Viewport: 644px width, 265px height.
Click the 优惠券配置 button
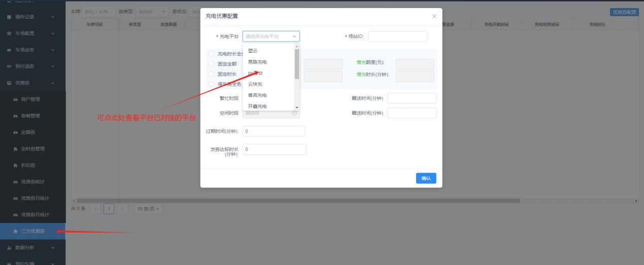pyautogui.click(x=624, y=12)
